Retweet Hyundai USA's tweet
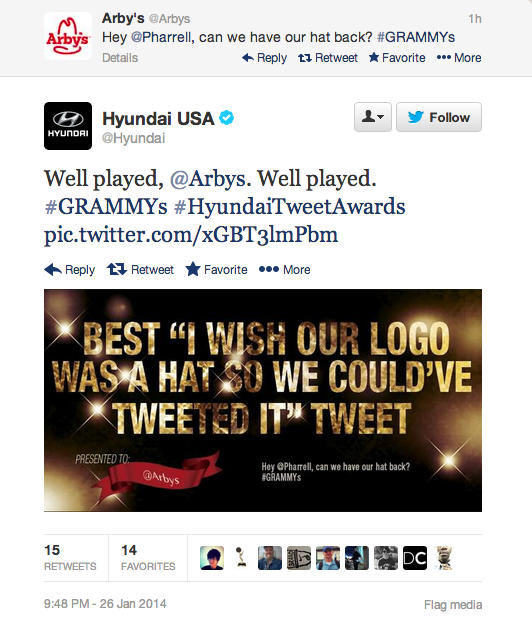The image size is (532, 634). tap(140, 270)
